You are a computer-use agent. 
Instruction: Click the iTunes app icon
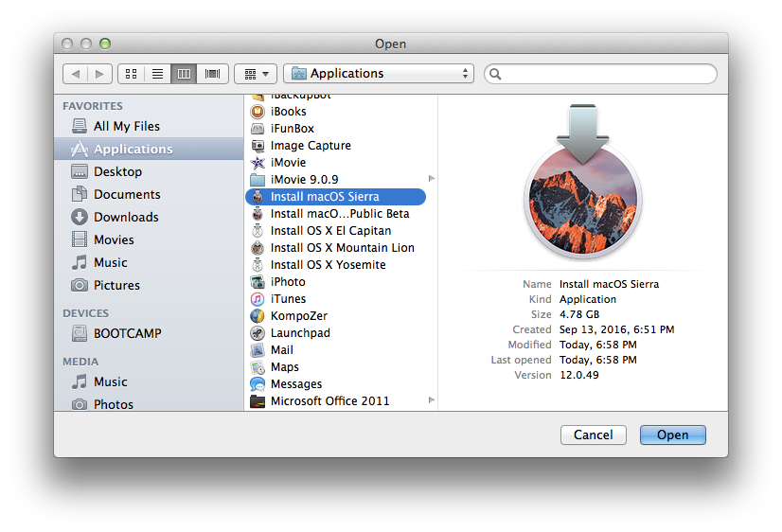258,298
